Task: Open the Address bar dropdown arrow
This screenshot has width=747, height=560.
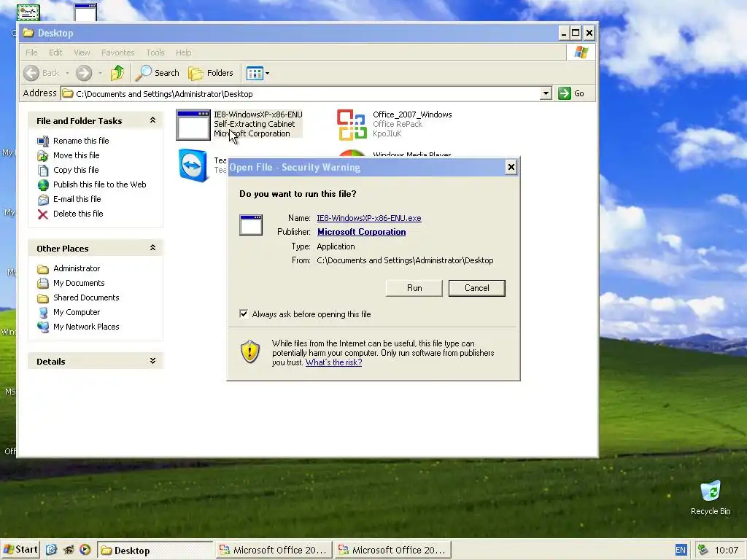Action: [x=546, y=93]
